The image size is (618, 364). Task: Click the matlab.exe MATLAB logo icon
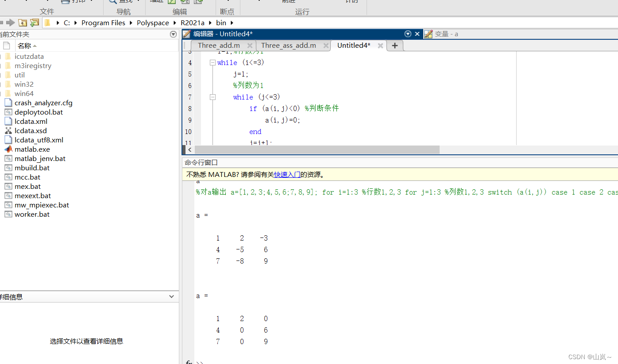point(8,149)
